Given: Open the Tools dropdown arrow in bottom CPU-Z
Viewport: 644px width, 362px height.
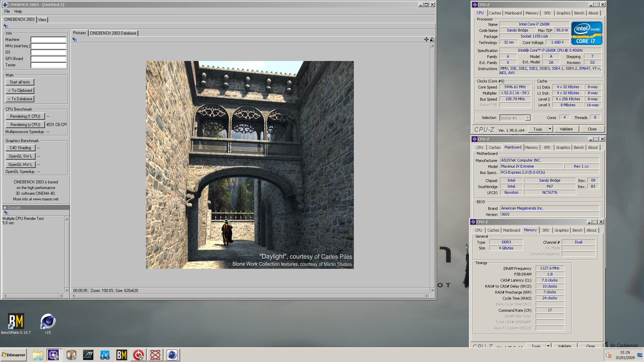Looking at the screenshot, I should tap(548, 346).
